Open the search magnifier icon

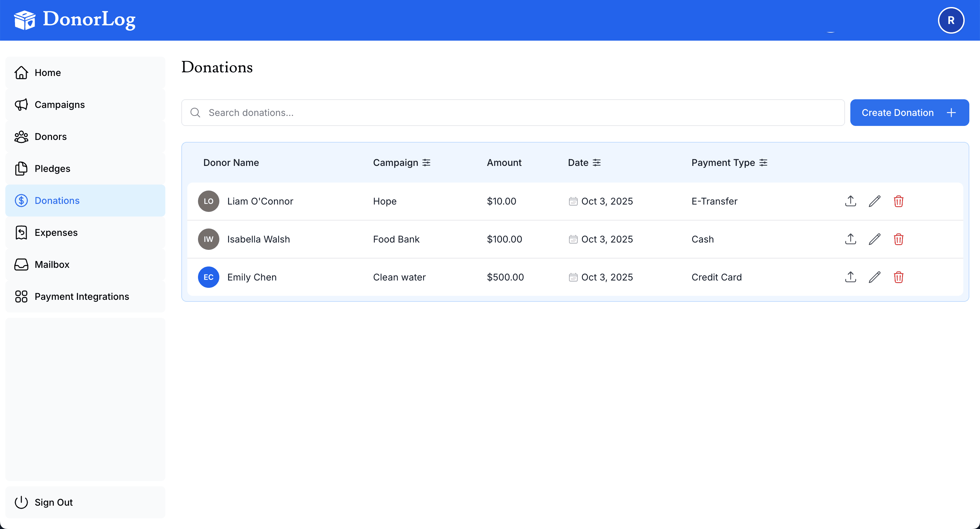tap(195, 113)
